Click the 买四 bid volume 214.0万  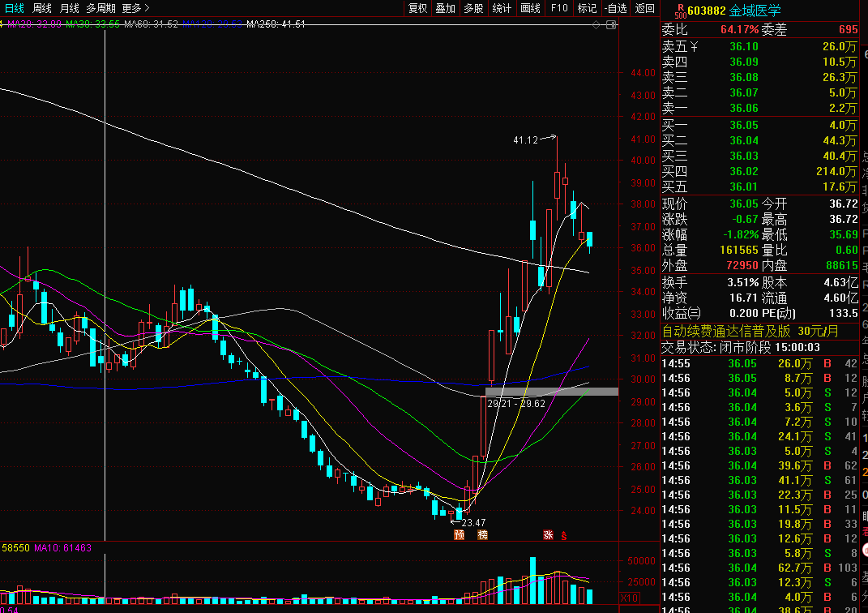[836, 172]
